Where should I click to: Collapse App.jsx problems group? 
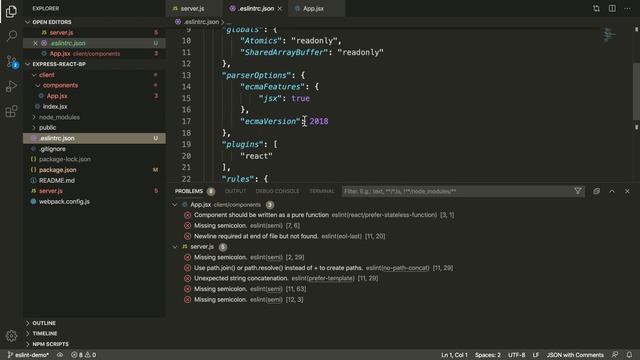(x=175, y=205)
